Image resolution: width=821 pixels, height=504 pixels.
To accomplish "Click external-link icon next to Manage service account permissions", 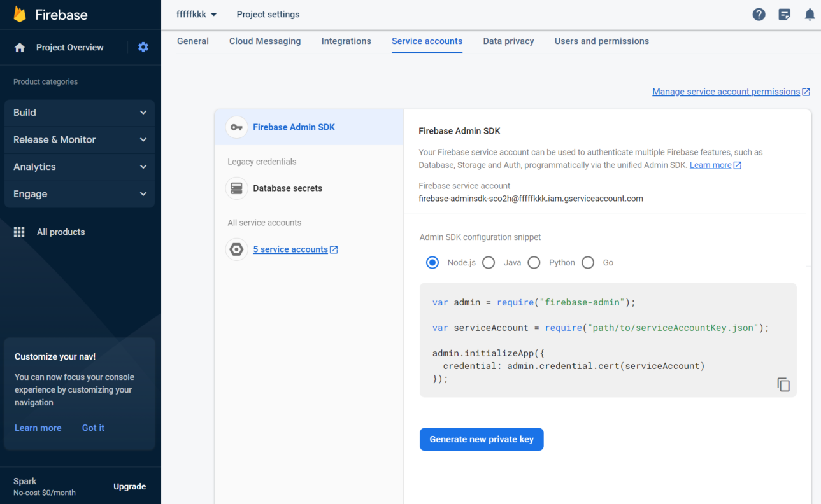I will [x=806, y=92].
